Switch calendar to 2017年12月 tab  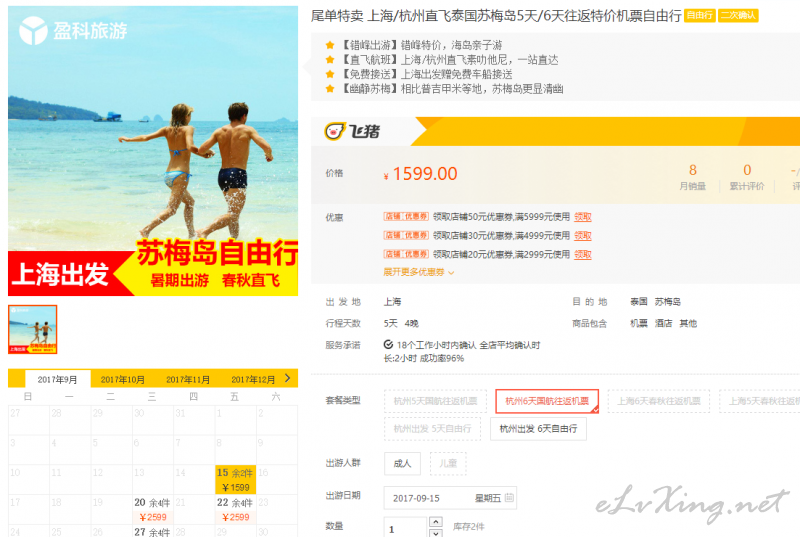pos(253,379)
